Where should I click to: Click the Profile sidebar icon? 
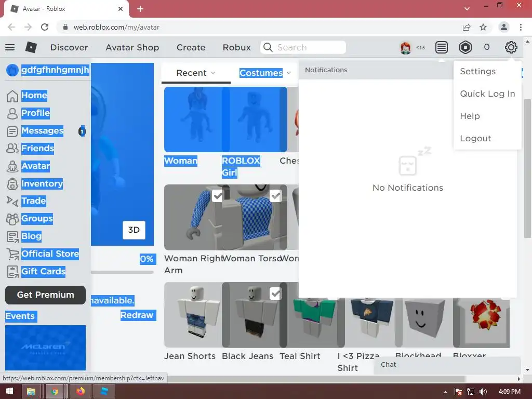click(x=12, y=113)
